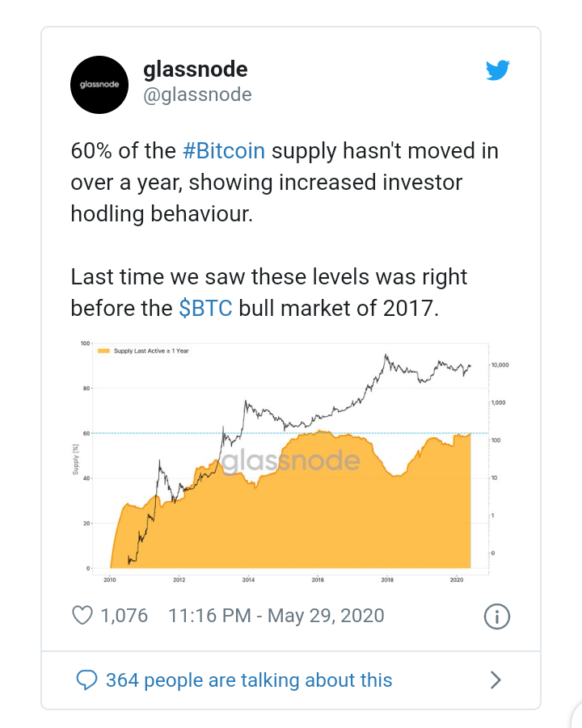Like the tweet with heart icon
This screenshot has width=582, height=728.
click(x=82, y=616)
